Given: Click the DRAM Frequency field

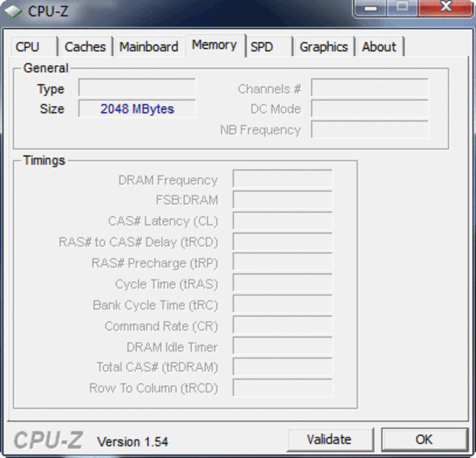Looking at the screenshot, I should (x=283, y=179).
